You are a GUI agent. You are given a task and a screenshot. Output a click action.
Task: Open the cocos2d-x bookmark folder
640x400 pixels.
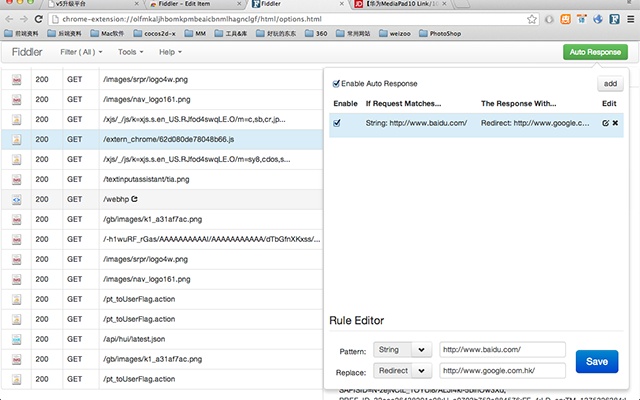click(x=154, y=33)
